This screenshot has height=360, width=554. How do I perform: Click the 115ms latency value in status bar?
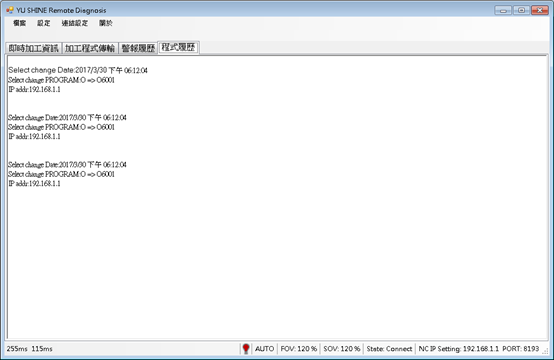point(42,349)
